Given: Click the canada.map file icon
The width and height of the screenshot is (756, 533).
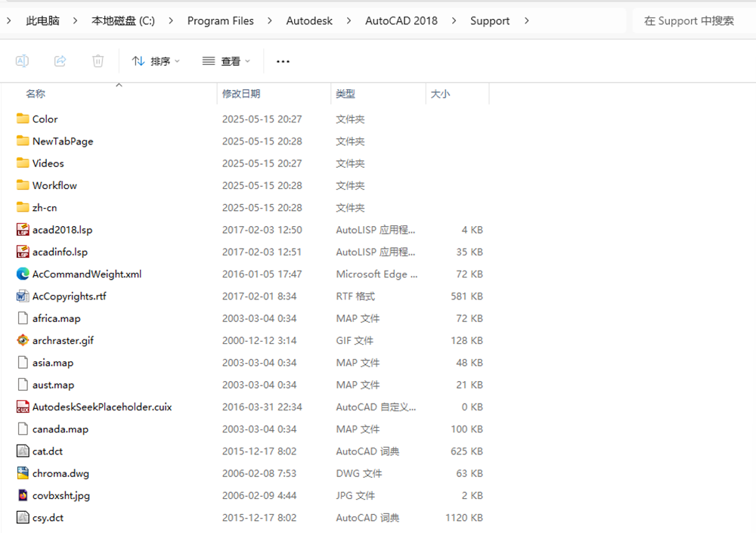Looking at the screenshot, I should [x=23, y=429].
